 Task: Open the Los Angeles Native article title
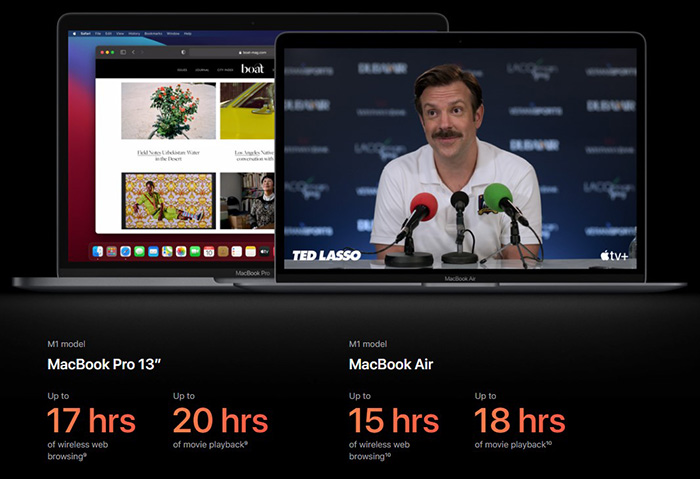pyautogui.click(x=254, y=155)
